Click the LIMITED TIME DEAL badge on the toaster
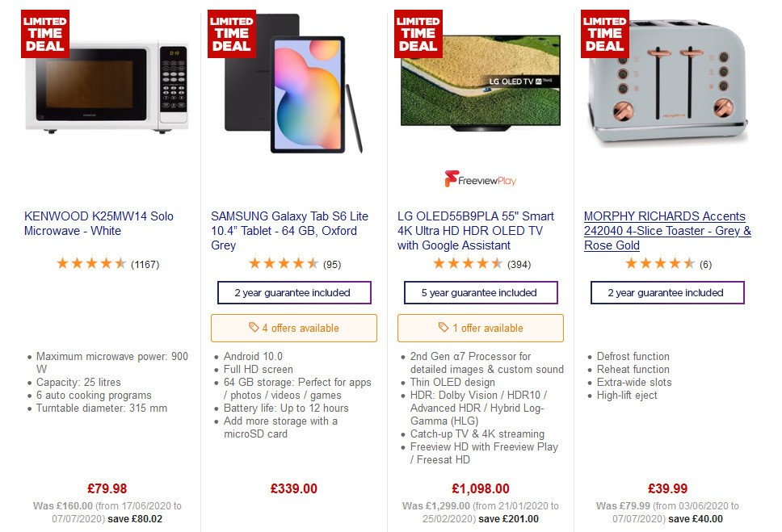The height and width of the screenshot is (532, 782). (603, 33)
